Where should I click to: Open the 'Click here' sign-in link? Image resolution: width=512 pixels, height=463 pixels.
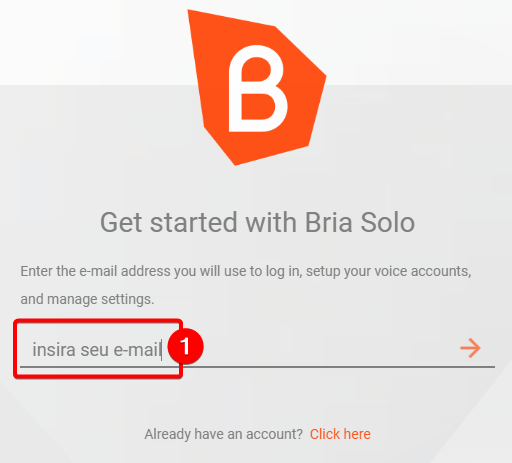pos(340,434)
